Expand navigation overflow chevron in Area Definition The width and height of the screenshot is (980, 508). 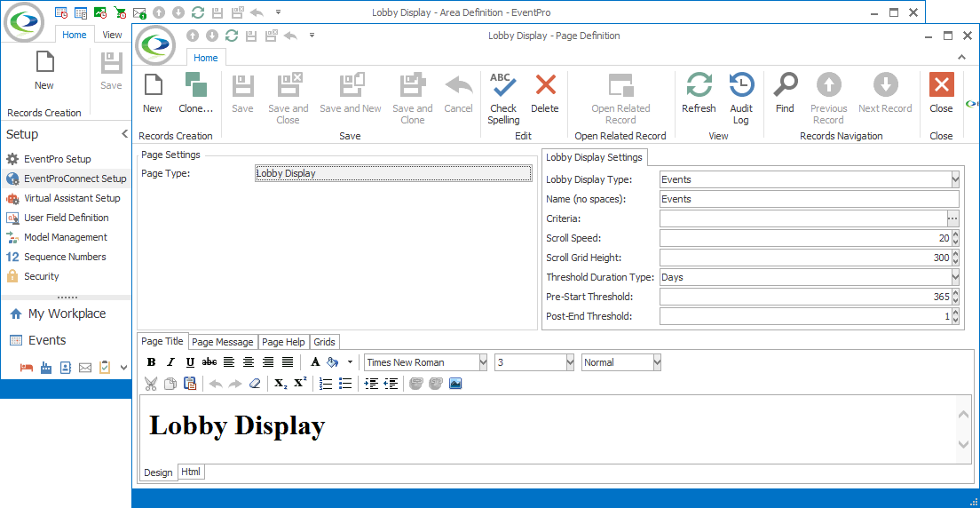coord(123,368)
